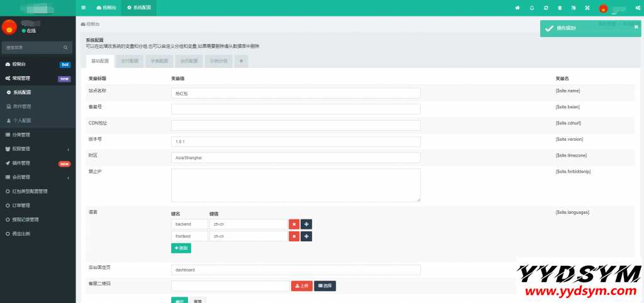Screen dimensions: 644x303
Task: Open the settings cogs icon at the top right
Action: pyautogui.click(x=638, y=8)
